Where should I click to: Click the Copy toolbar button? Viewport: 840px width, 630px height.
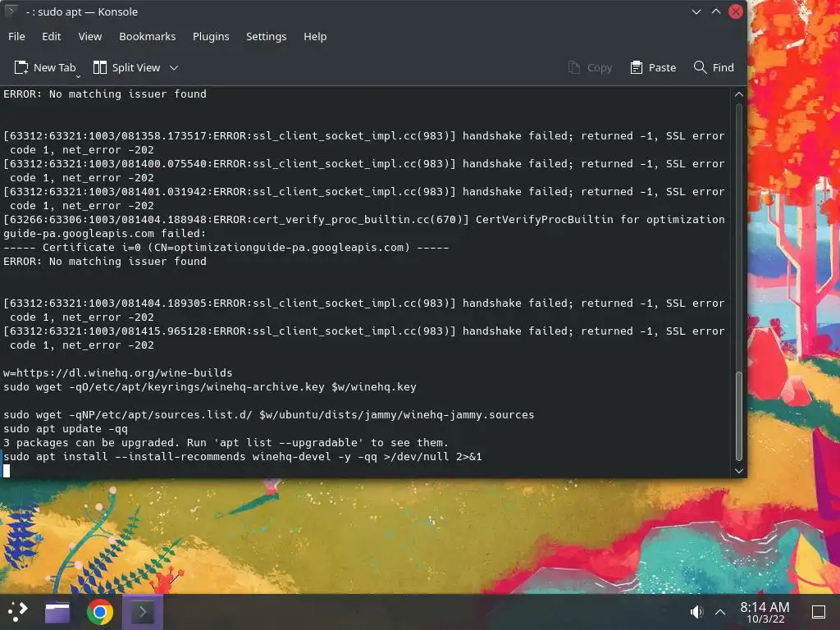pos(590,67)
